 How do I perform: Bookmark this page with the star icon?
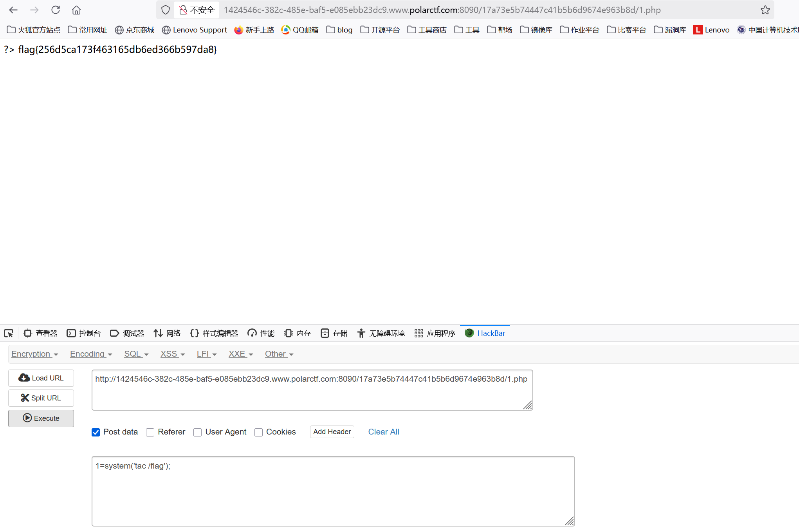coord(765,10)
